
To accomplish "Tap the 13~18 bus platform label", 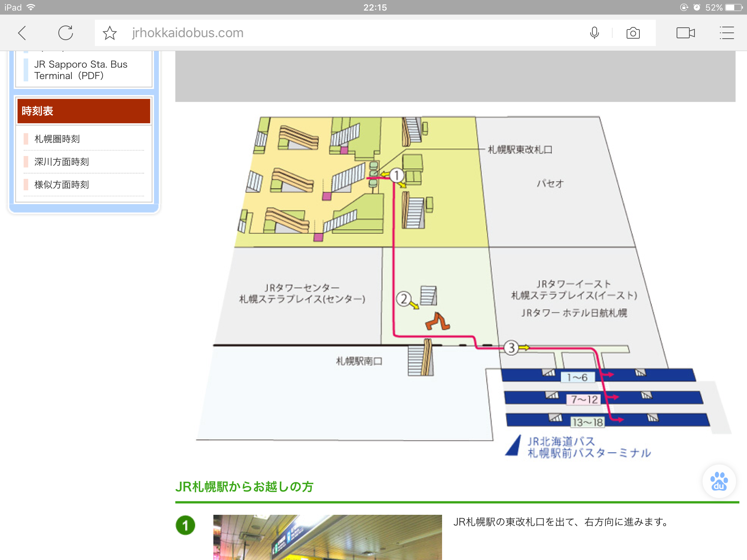I will (588, 422).
